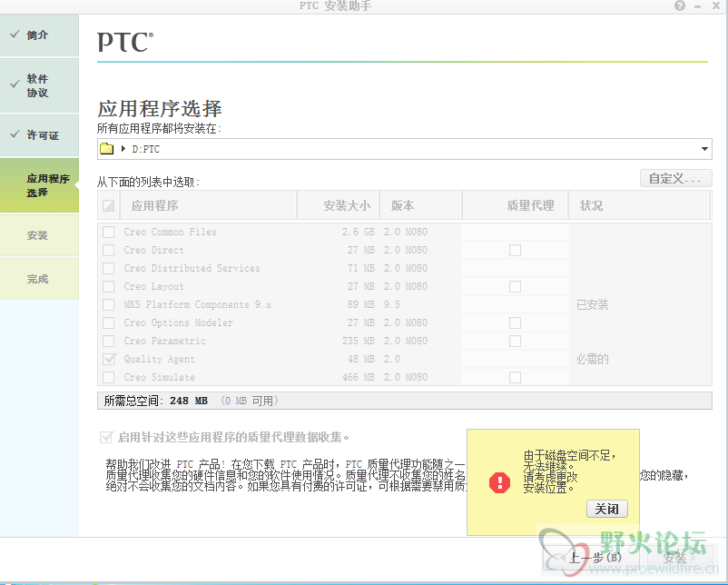Go to the 简介 step

click(x=39, y=35)
